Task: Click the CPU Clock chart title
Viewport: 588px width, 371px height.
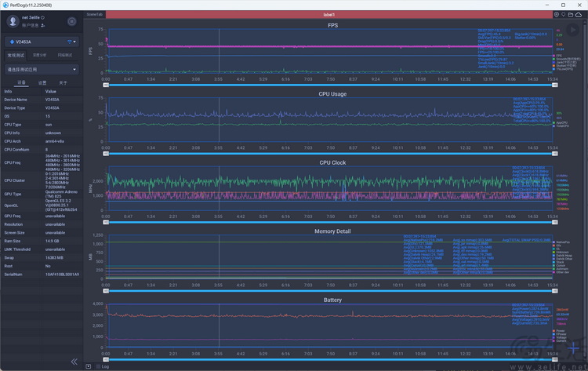Action: [332, 163]
